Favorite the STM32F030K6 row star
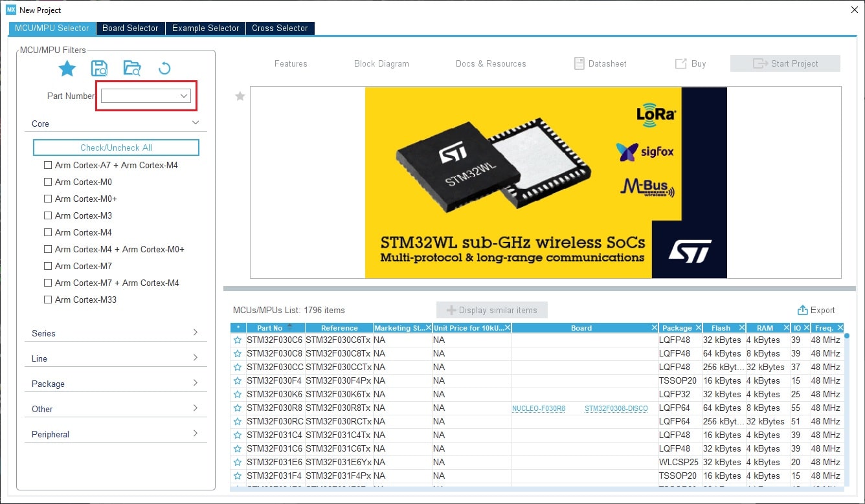 [238, 394]
